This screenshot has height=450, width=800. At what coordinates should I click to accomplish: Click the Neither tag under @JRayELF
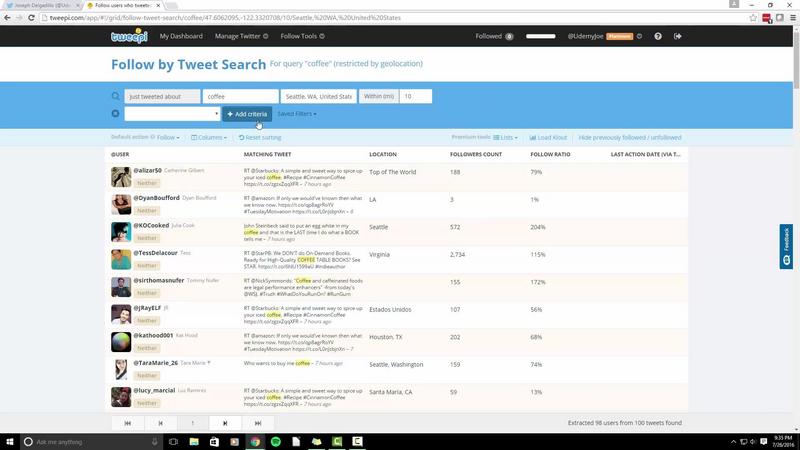tap(146, 321)
